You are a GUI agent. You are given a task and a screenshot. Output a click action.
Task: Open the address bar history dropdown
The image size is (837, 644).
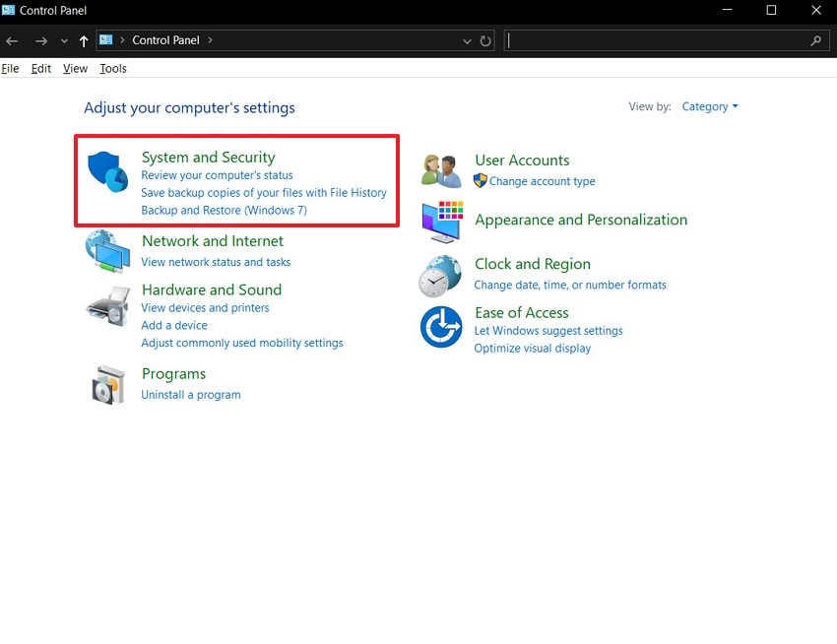click(x=467, y=41)
